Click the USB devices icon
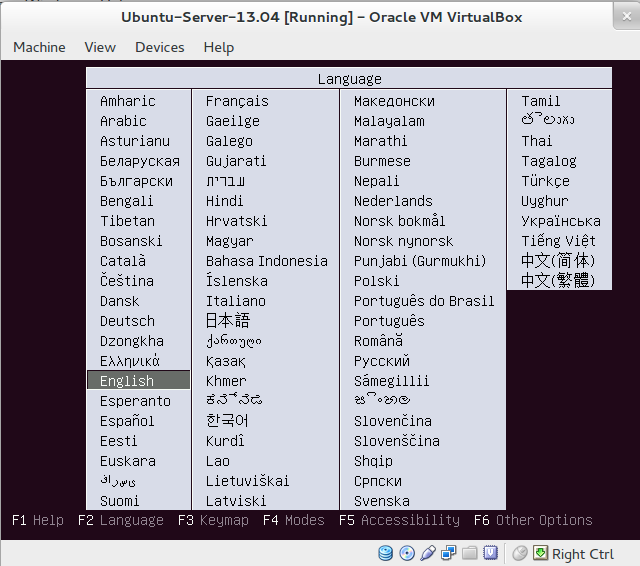Viewport: 640px width, 566px height. [x=428, y=553]
